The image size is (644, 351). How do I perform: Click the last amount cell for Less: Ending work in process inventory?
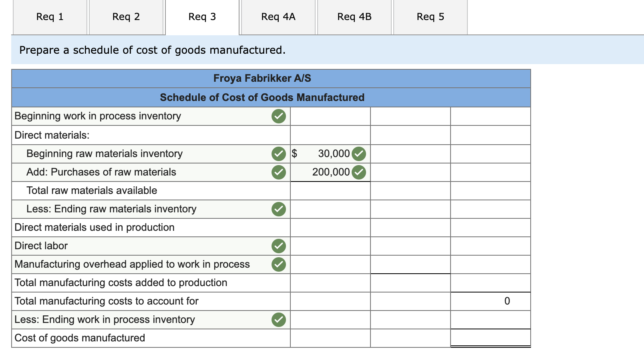click(x=491, y=320)
